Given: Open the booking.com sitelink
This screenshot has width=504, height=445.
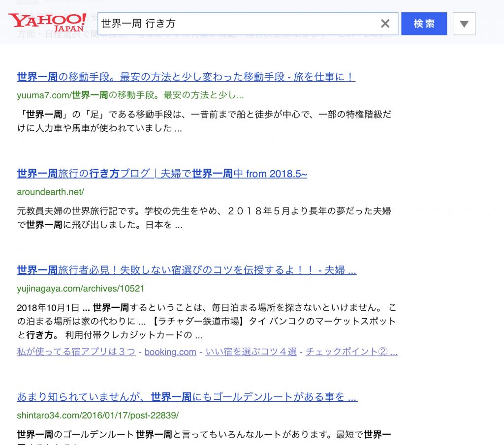Looking at the screenshot, I should [170, 352].
